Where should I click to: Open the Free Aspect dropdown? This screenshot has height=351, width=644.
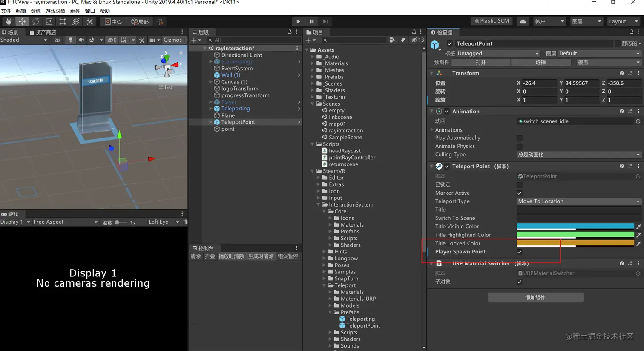pyautogui.click(x=65, y=222)
